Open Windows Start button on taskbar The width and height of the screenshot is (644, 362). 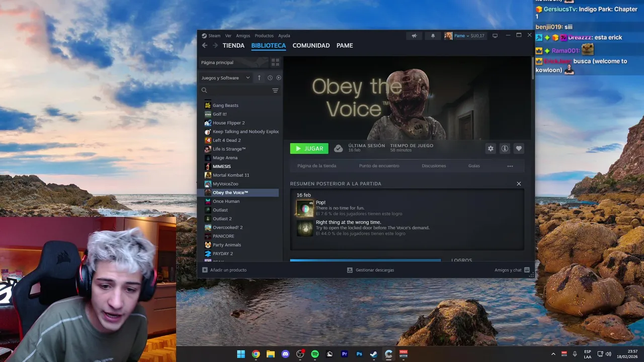tap(241, 354)
